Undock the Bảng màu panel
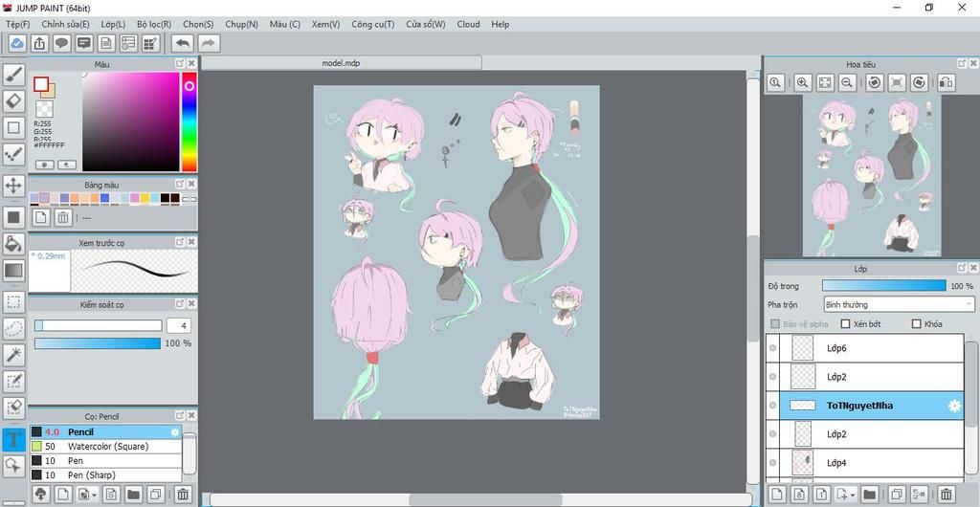 [180, 185]
